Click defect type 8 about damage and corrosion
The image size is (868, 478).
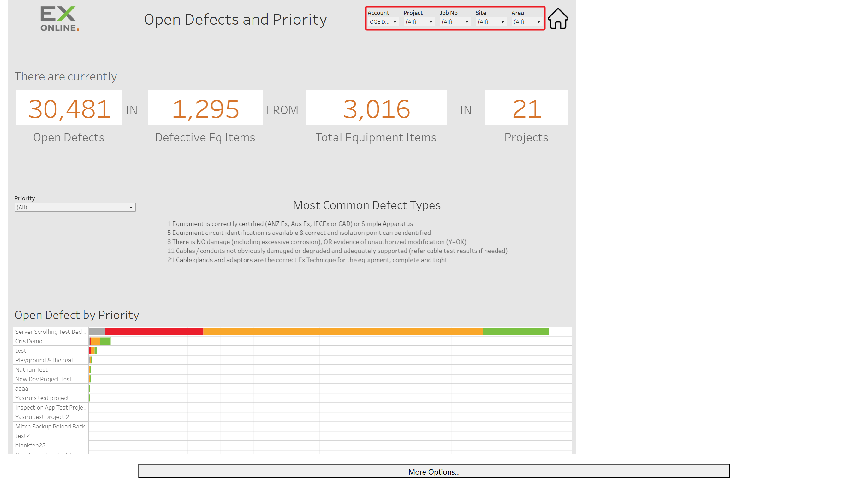(x=317, y=242)
